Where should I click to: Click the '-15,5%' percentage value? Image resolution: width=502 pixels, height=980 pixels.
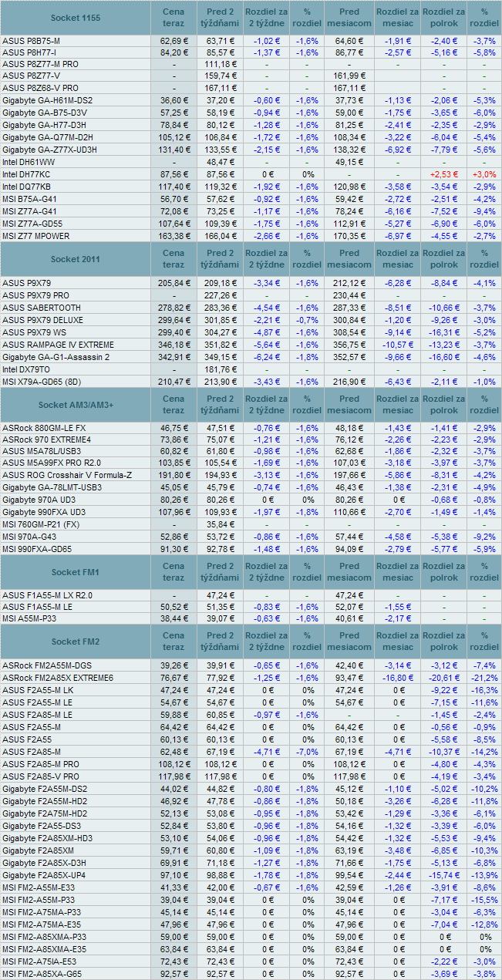click(x=484, y=900)
